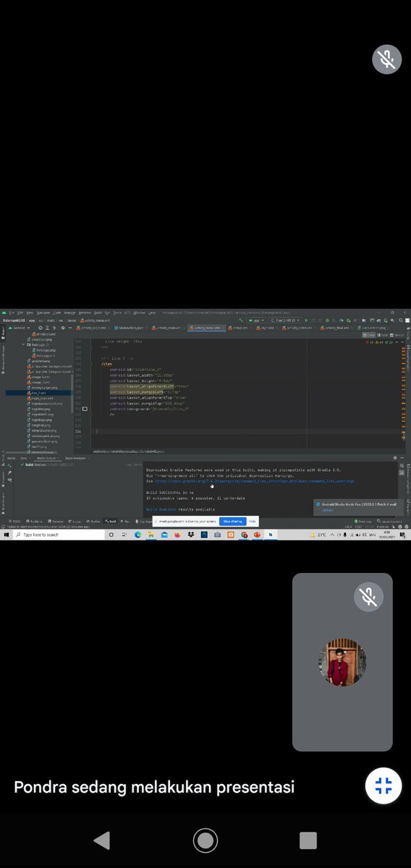Viewport: 411px width, 868px height.
Task: Click the Stop sharing button
Action: click(232, 521)
